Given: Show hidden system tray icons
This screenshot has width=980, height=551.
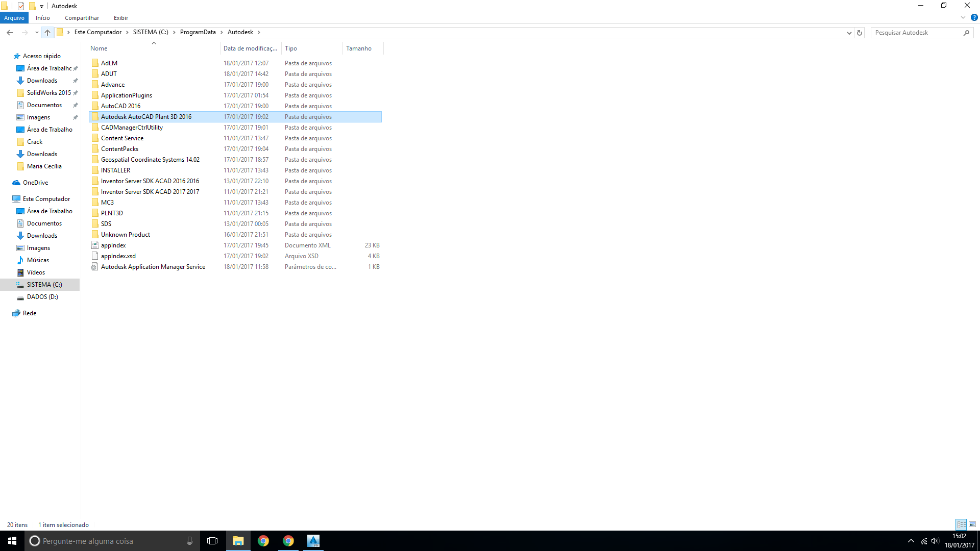Looking at the screenshot, I should [x=911, y=541].
